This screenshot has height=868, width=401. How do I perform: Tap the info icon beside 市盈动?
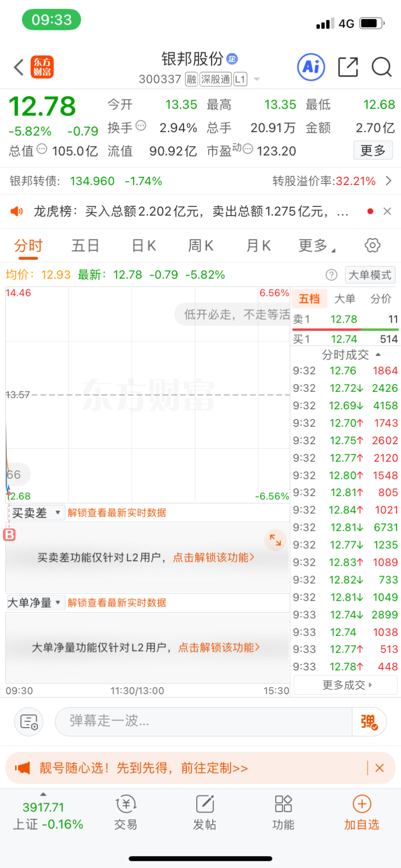pos(247,149)
